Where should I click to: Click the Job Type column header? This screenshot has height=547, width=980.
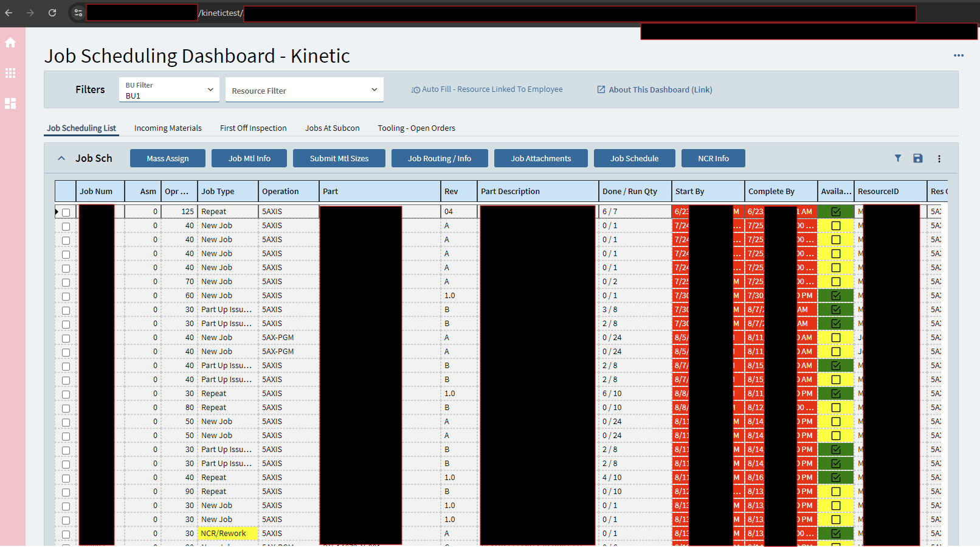pyautogui.click(x=228, y=191)
